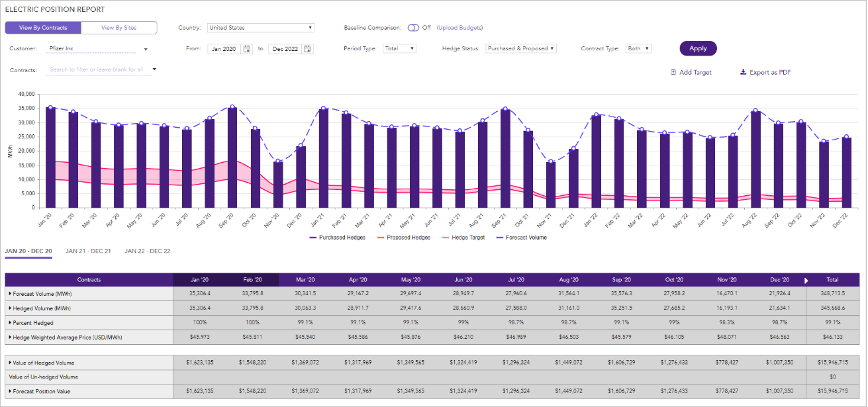Click total forecast volume 348,713.5
Image resolution: width=868 pixels, height=407 pixels.
[x=832, y=293]
